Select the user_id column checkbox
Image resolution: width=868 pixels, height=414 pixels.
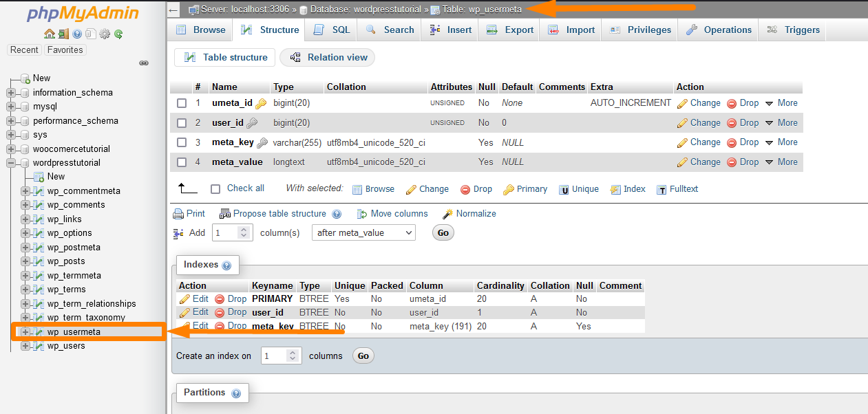(182, 123)
